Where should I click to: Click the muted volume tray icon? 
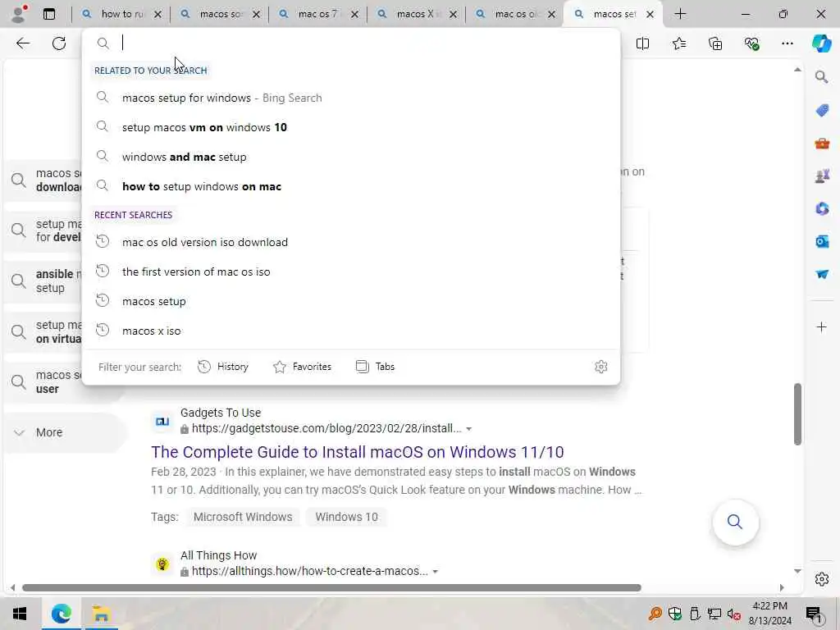tap(734, 614)
